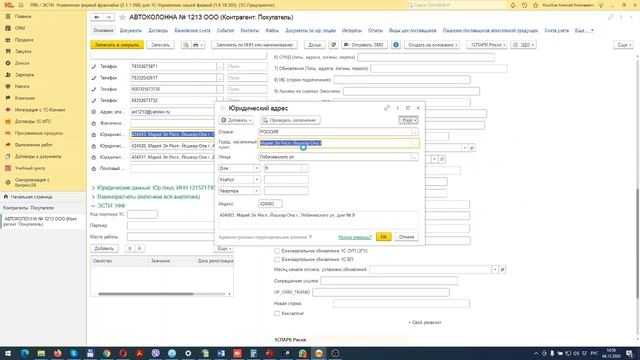This screenshot has height=360, width=640.
Task: Open Интеграция с 1С-Коннект section
Action: [x=40, y=110]
